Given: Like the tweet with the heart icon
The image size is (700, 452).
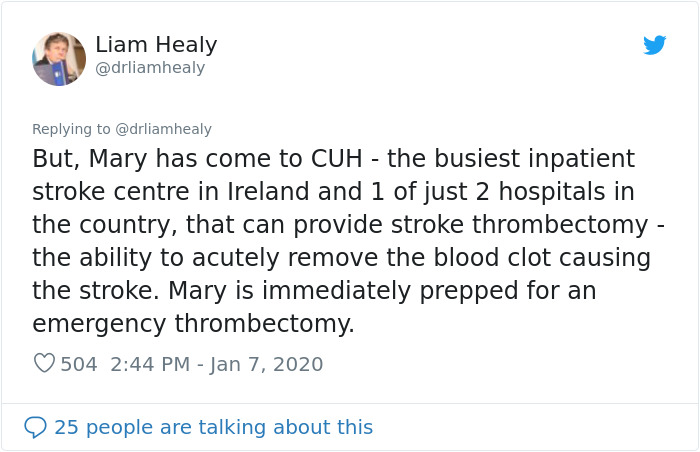Looking at the screenshot, I should (44, 363).
